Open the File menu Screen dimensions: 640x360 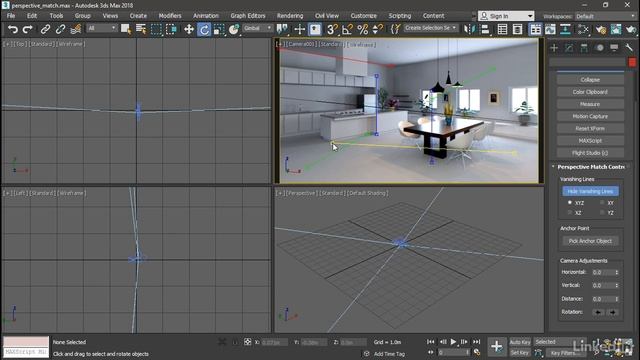pos(11,16)
